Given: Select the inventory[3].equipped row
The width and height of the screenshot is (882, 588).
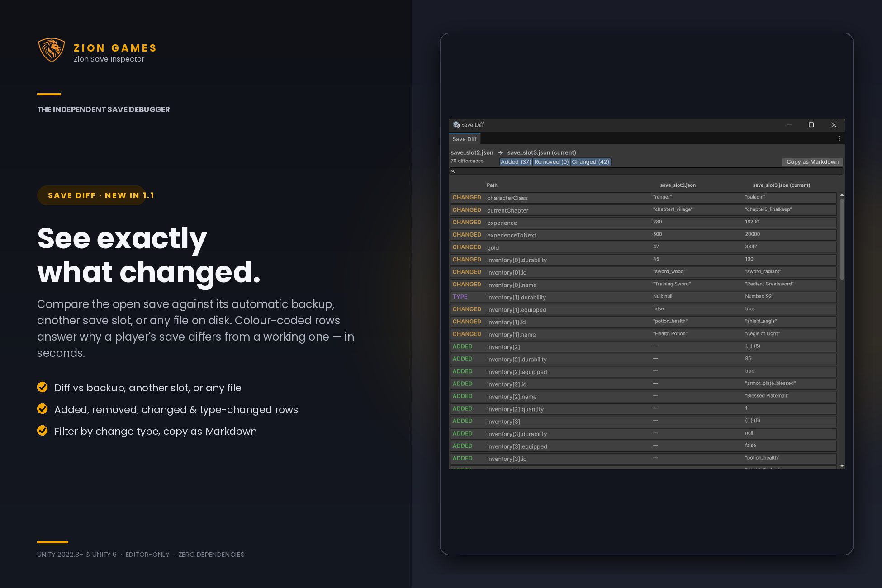Looking at the screenshot, I should click(x=643, y=446).
